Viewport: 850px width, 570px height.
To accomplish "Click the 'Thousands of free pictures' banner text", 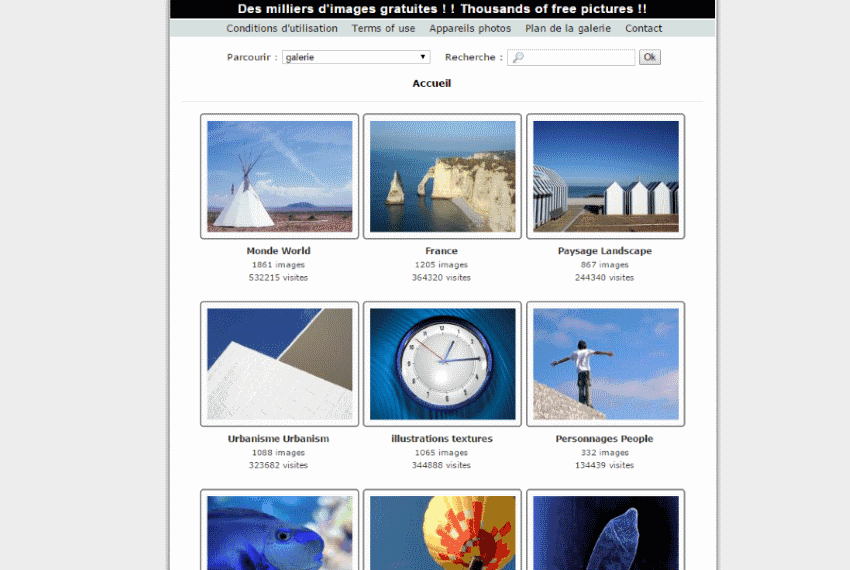I will click(553, 9).
